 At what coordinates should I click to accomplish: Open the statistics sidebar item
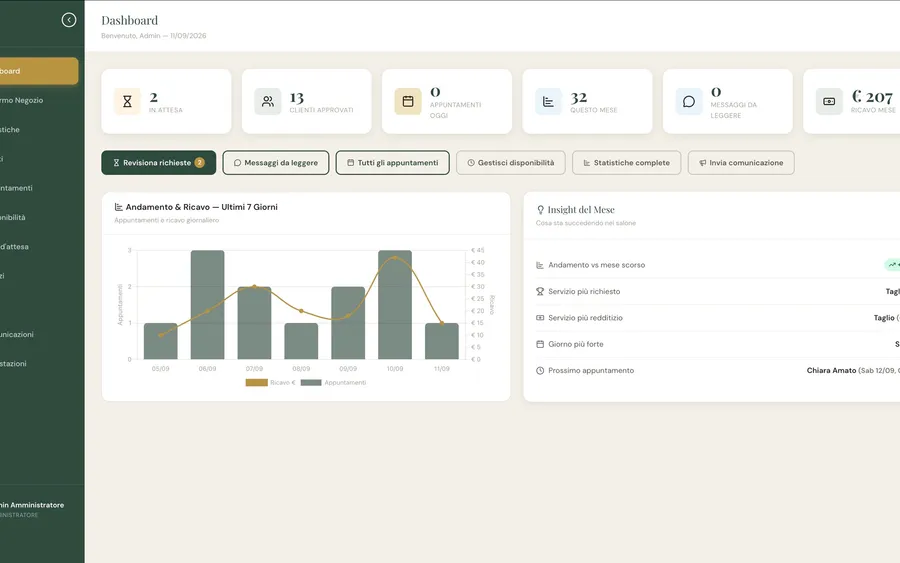(39, 130)
